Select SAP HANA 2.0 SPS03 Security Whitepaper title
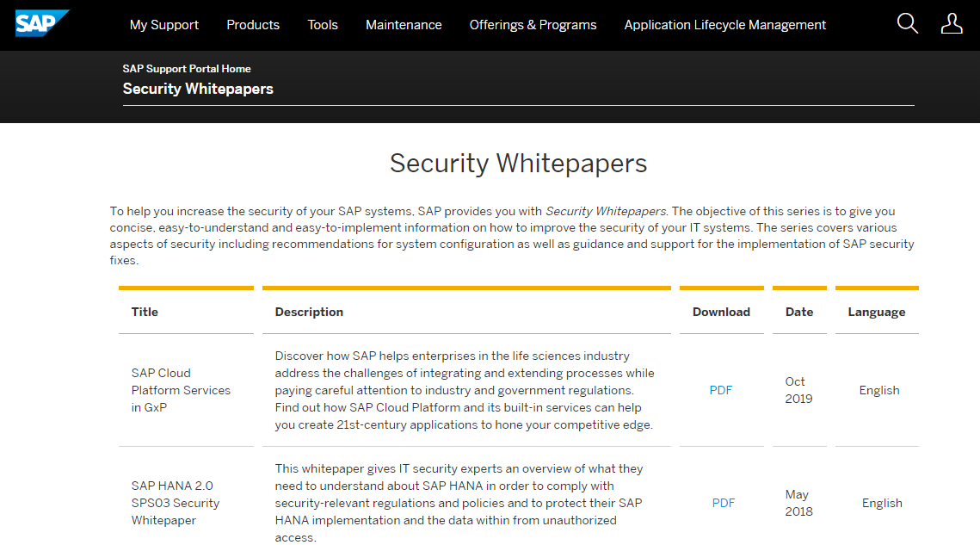The width and height of the screenshot is (980, 545). tap(176, 503)
